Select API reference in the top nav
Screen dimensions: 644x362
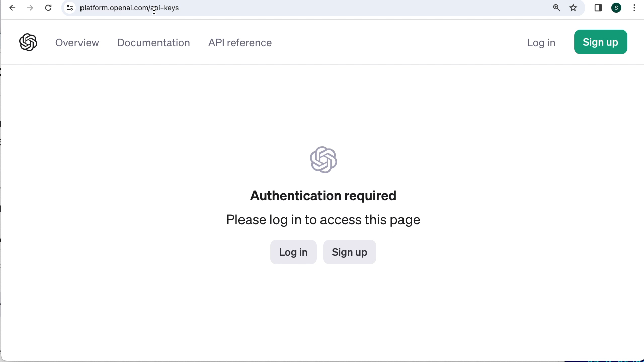pos(240,43)
